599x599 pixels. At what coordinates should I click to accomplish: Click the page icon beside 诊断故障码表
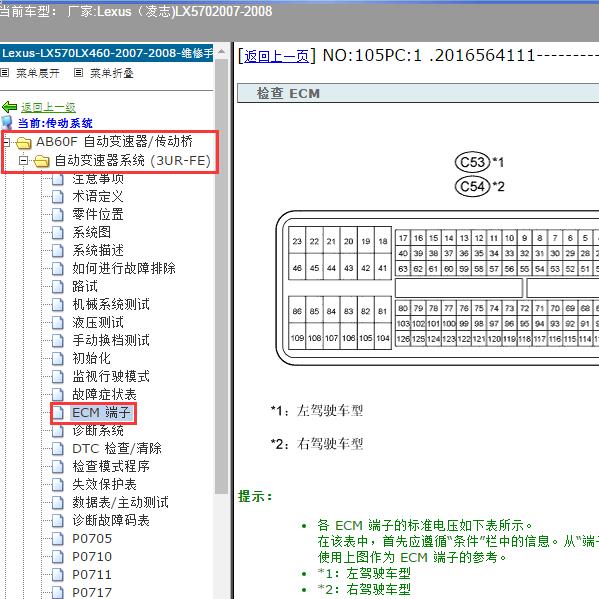coord(58,520)
